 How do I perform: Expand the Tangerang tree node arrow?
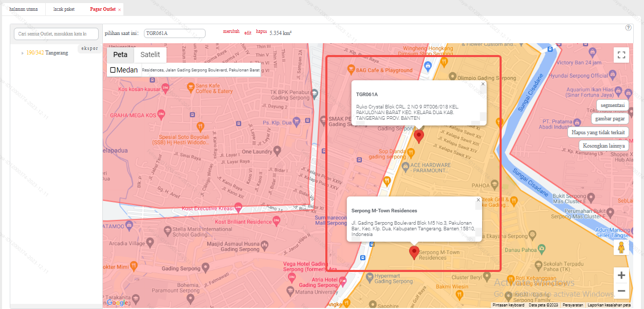coord(22,53)
